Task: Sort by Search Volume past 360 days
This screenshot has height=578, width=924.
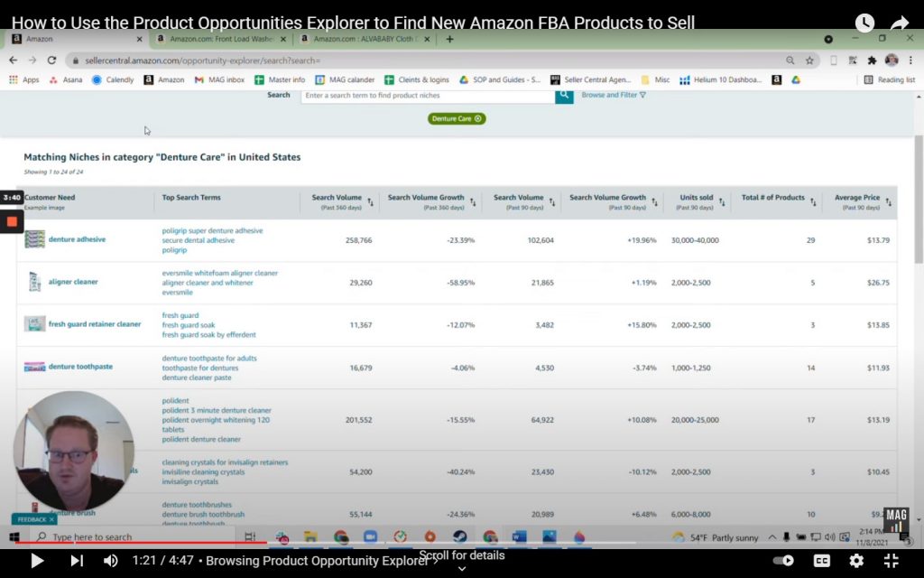Action: [x=371, y=202]
